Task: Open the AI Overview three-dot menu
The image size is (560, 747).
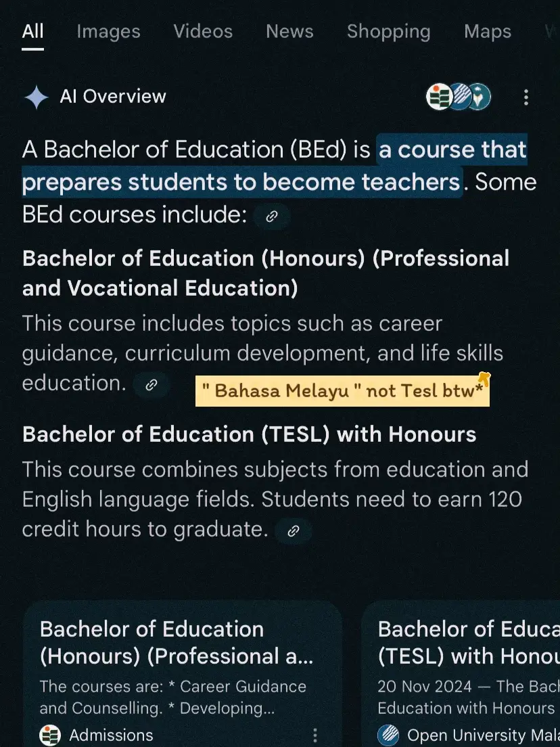Action: click(526, 97)
